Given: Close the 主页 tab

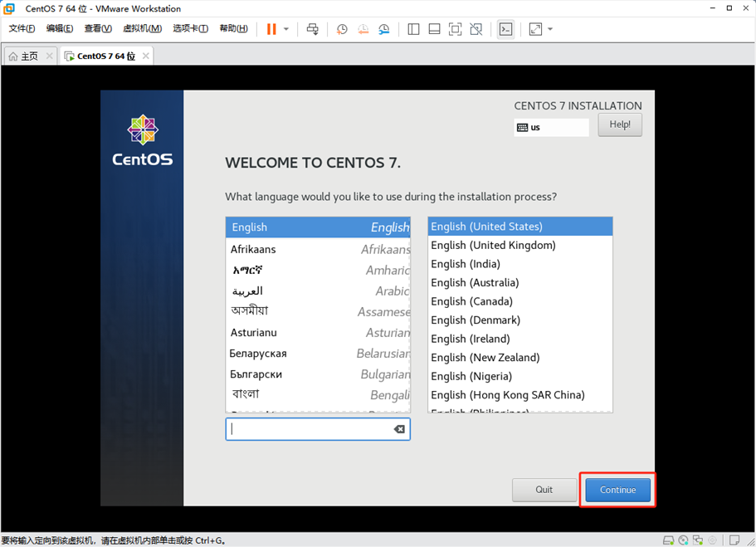Looking at the screenshot, I should pos(49,56).
